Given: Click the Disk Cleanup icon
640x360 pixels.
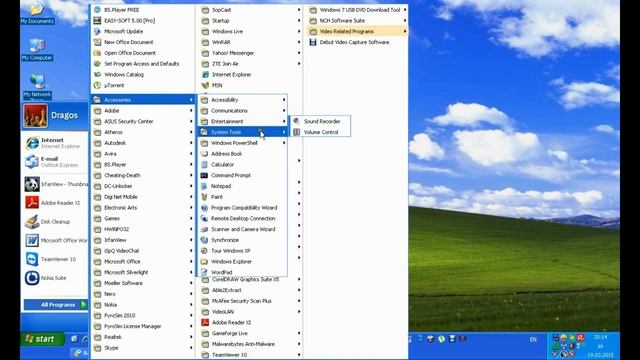Looking at the screenshot, I should click(32, 222).
